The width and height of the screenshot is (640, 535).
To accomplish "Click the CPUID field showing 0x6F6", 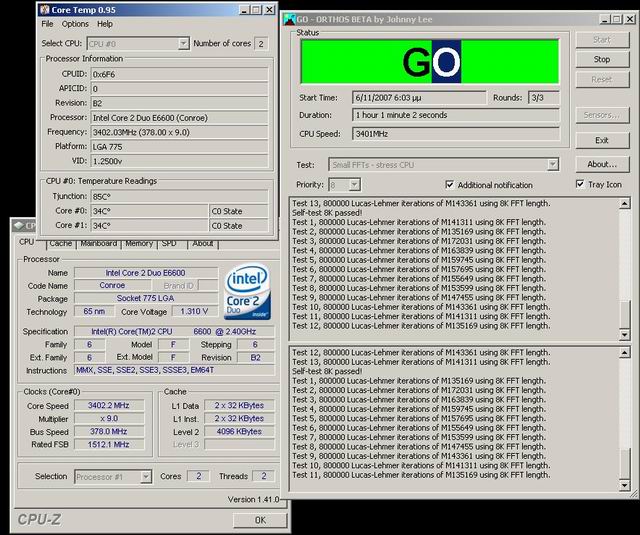I will [x=179, y=74].
